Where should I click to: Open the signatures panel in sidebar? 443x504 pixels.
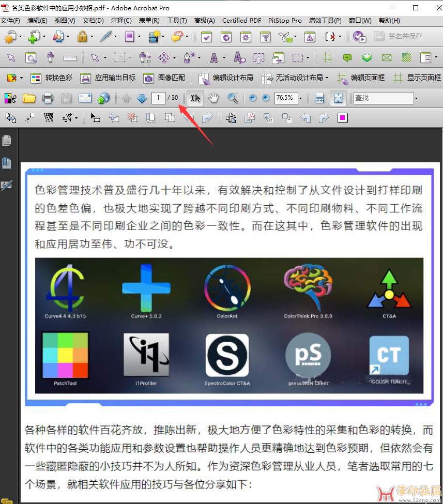tap(7, 186)
